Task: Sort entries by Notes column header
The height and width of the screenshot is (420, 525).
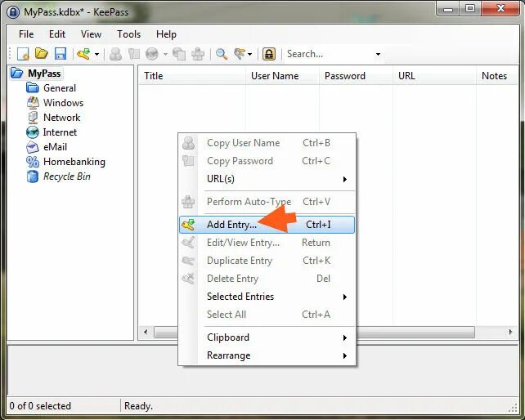Action: [x=497, y=76]
